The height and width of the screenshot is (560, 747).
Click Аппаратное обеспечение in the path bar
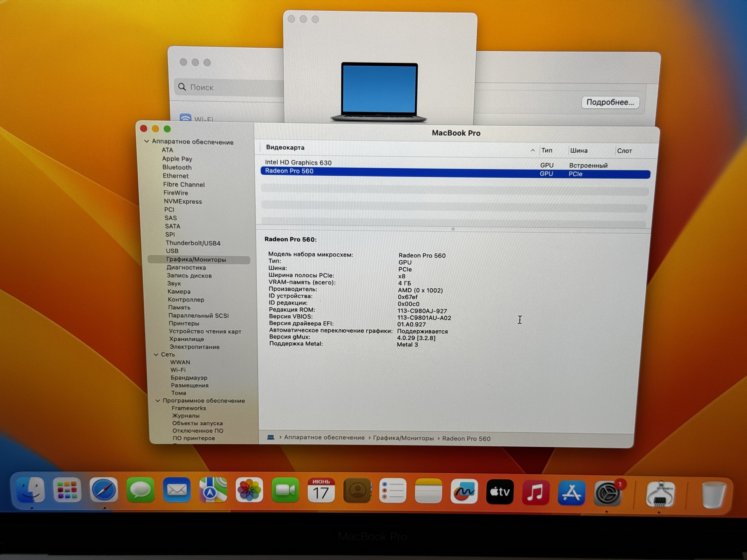tap(324, 437)
